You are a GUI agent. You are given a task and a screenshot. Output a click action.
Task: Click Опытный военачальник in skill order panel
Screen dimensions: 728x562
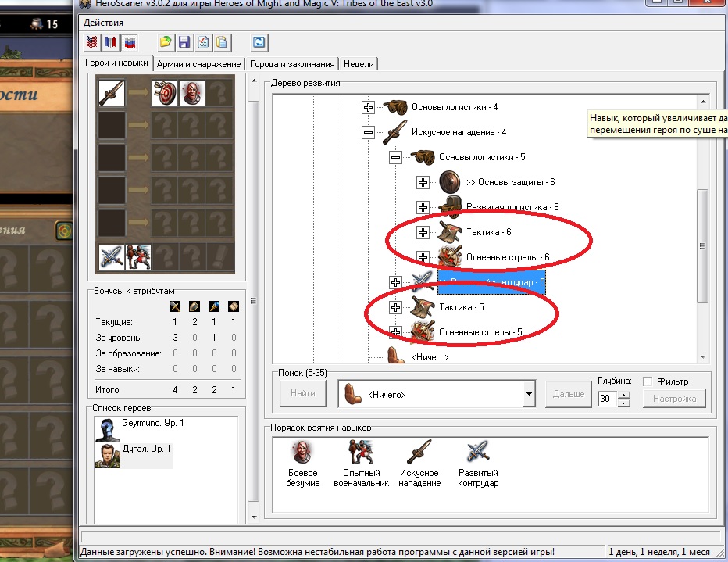tap(361, 464)
